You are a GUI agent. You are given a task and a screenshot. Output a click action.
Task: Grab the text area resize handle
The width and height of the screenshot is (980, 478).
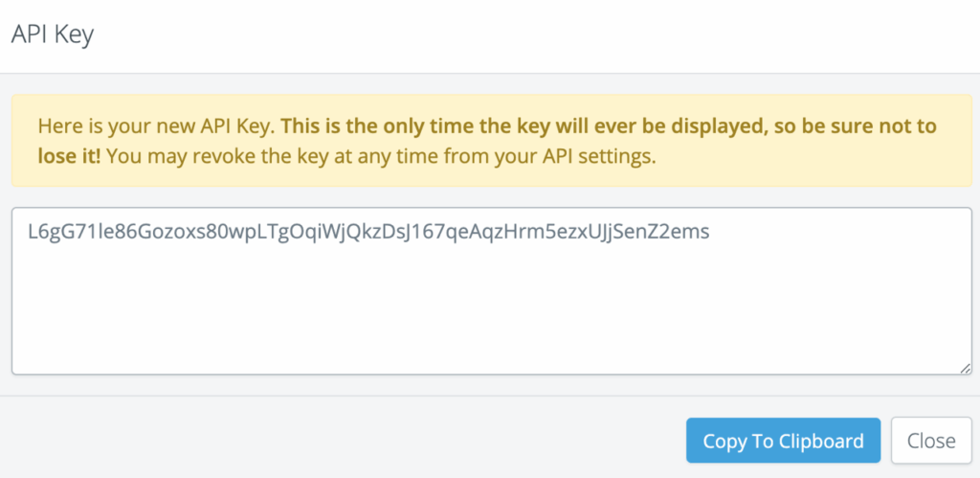pos(966,367)
